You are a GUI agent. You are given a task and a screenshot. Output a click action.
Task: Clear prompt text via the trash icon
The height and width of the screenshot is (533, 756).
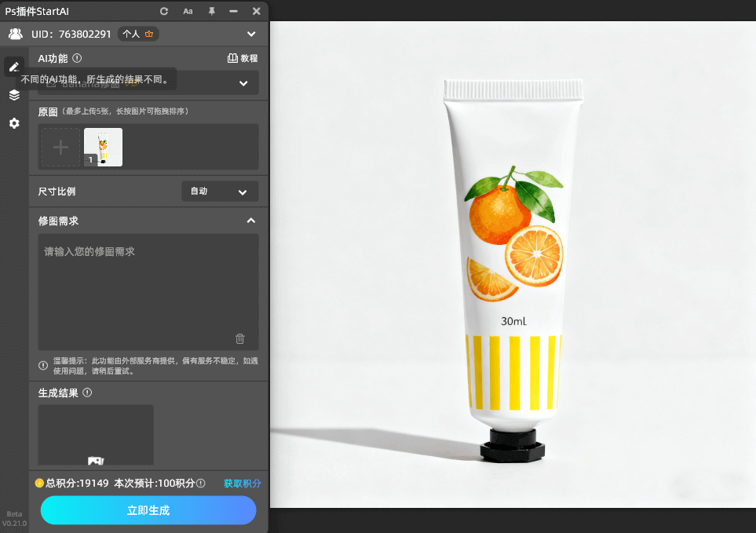click(240, 339)
